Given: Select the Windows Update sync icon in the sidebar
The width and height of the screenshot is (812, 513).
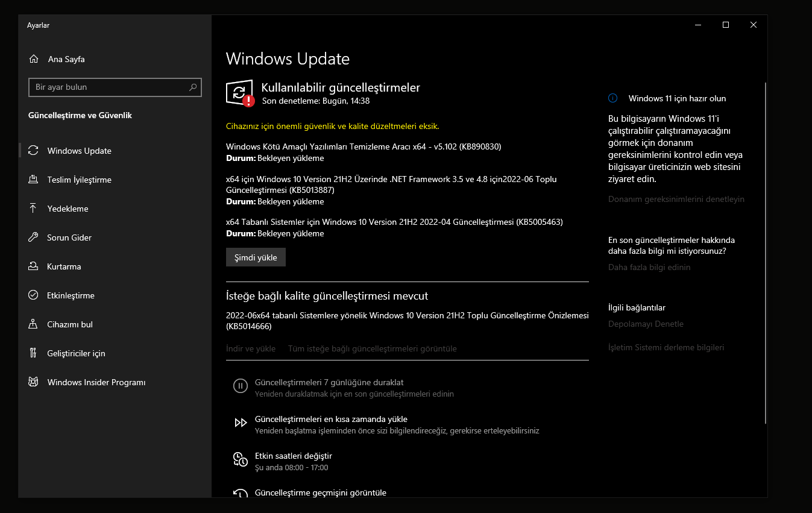Looking at the screenshot, I should tap(34, 151).
